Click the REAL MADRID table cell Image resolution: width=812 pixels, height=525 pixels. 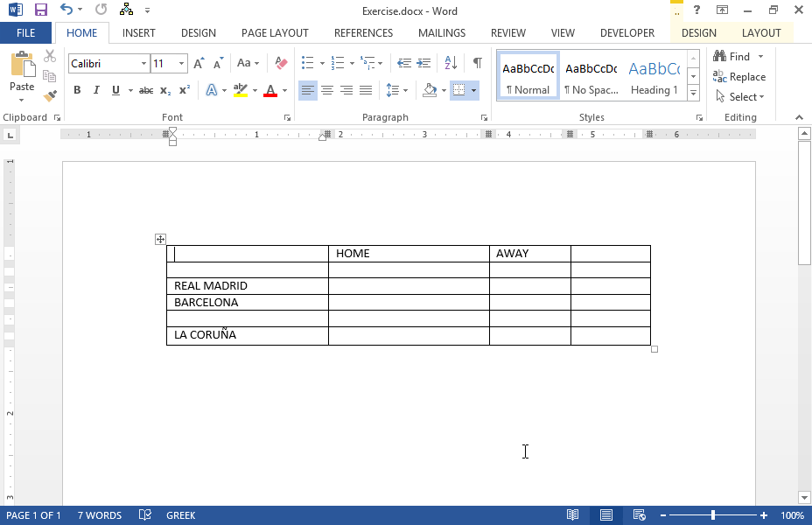(x=248, y=286)
